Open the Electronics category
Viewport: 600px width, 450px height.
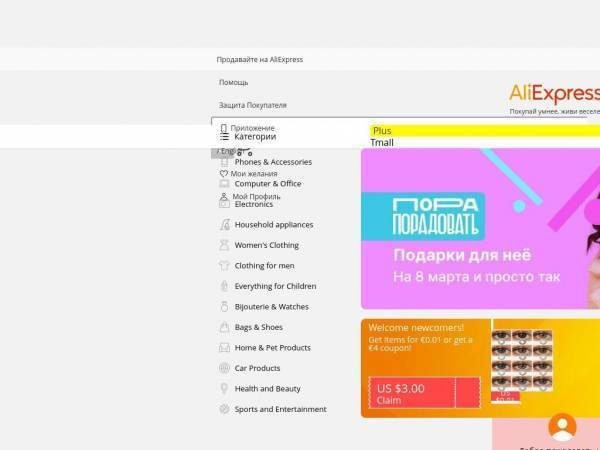pyautogui.click(x=254, y=204)
